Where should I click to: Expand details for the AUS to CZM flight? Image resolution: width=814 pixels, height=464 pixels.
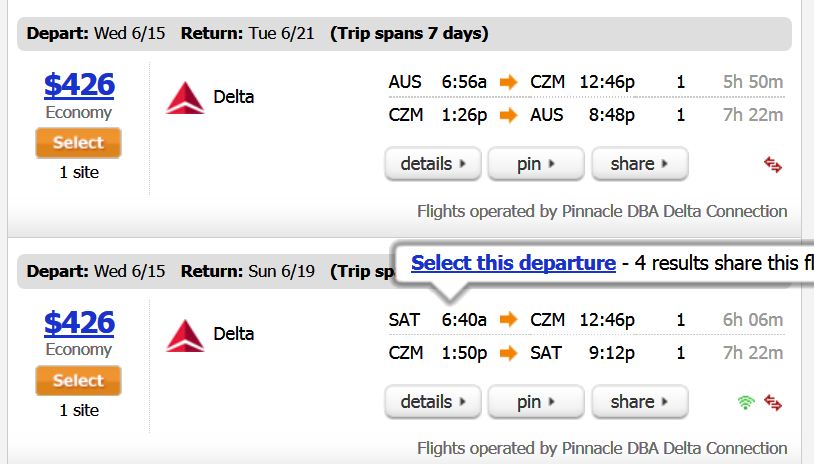[x=433, y=164]
